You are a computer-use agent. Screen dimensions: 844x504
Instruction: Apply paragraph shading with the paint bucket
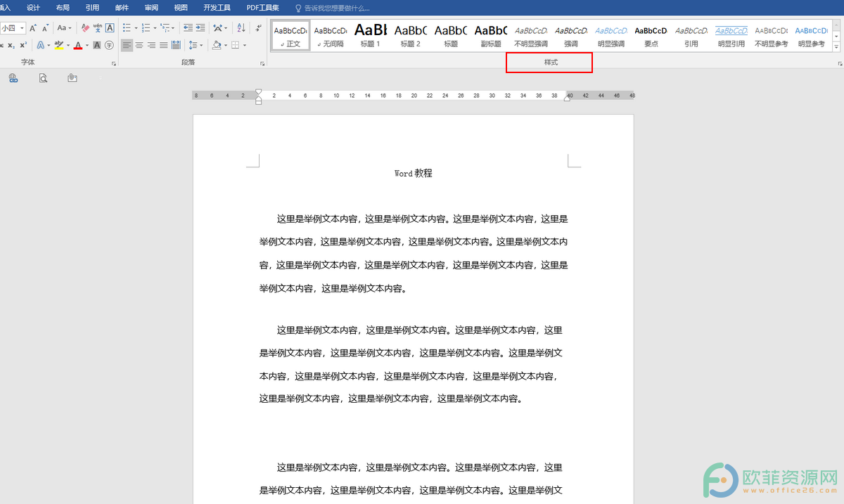point(217,45)
